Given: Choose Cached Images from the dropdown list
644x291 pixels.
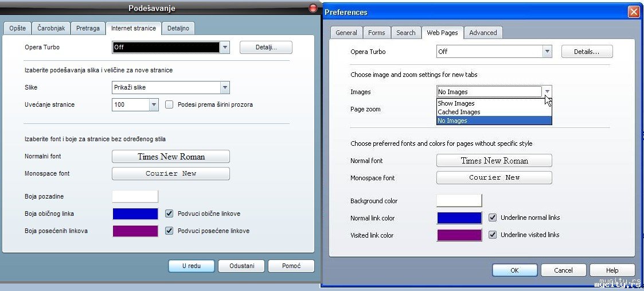Looking at the screenshot, I should tap(494, 112).
